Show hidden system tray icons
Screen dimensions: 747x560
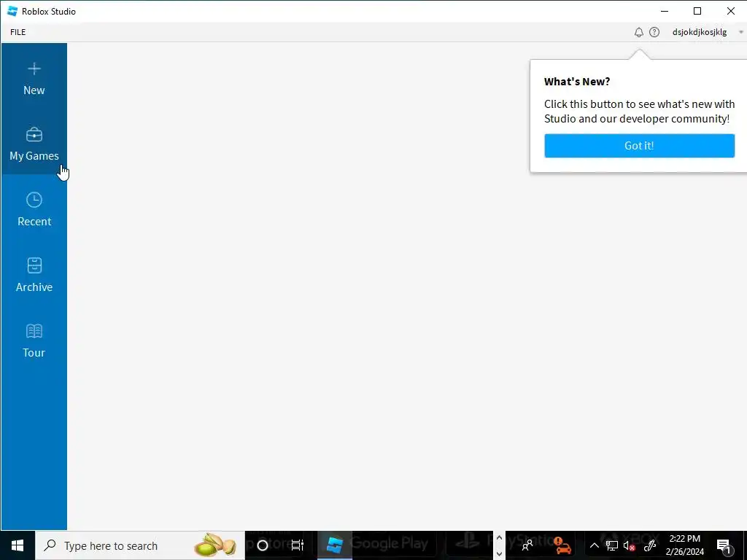click(594, 545)
